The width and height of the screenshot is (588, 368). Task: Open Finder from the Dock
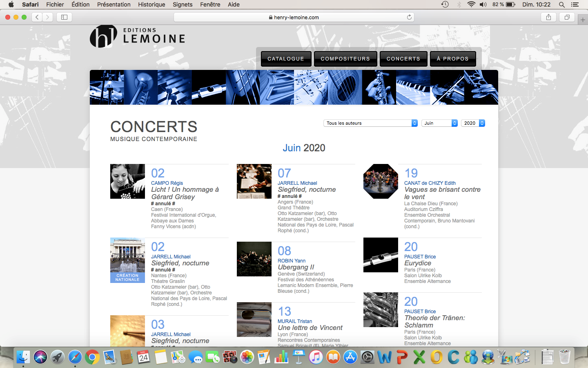[x=23, y=357]
